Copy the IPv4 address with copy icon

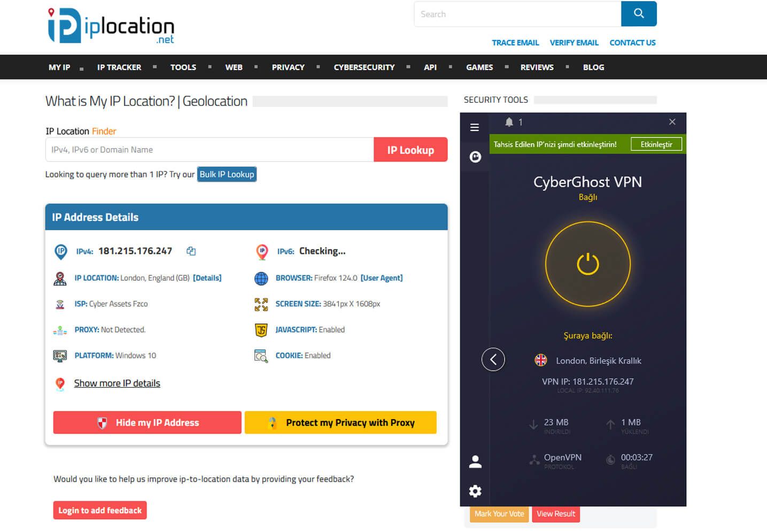coord(191,251)
